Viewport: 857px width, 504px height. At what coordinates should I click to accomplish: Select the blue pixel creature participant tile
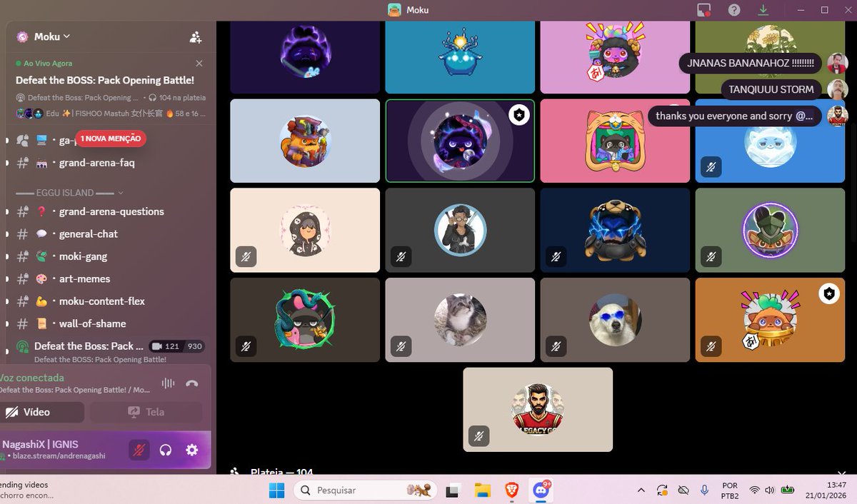click(460, 57)
